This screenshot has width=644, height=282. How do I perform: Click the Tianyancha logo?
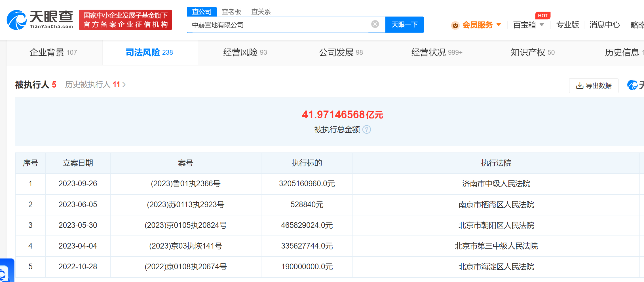40,20
